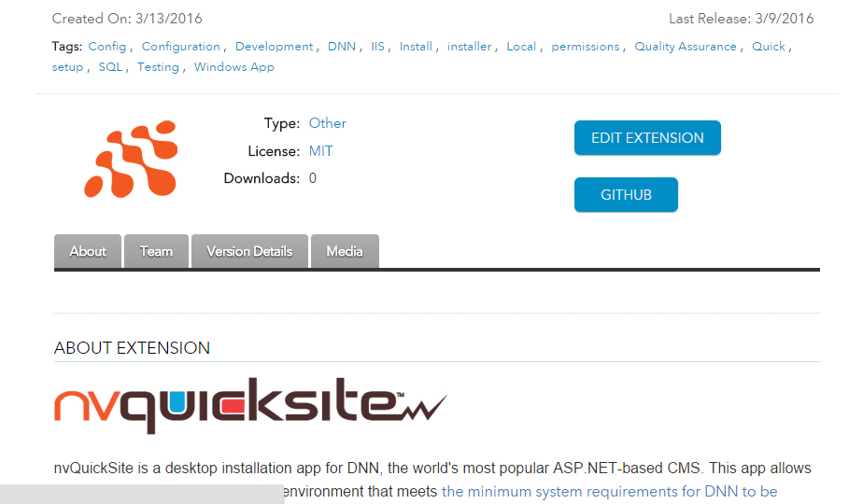Click the orange DNN extension logo icon
The image size is (863, 504).
click(131, 159)
